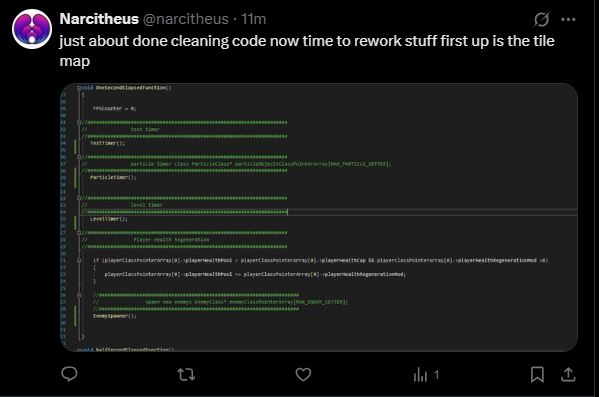The width and height of the screenshot is (599, 397).
Task: Repost this tweet with retweet icon
Action: [186, 374]
